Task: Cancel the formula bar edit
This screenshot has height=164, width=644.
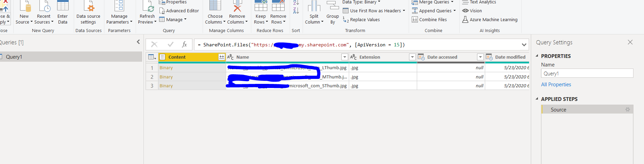Action: point(154,44)
